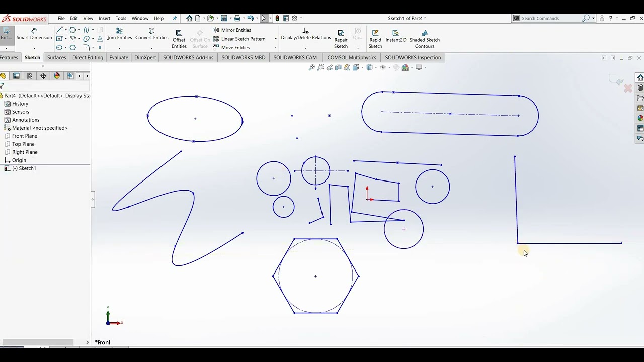Viewport: 644px width, 362px height.
Task: Select Front Plane in feature tree
Action: pos(25,136)
